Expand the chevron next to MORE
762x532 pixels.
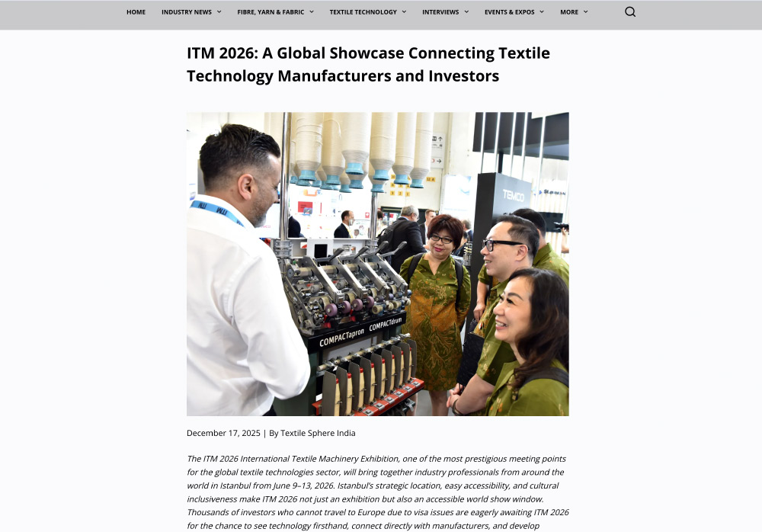[x=585, y=12]
